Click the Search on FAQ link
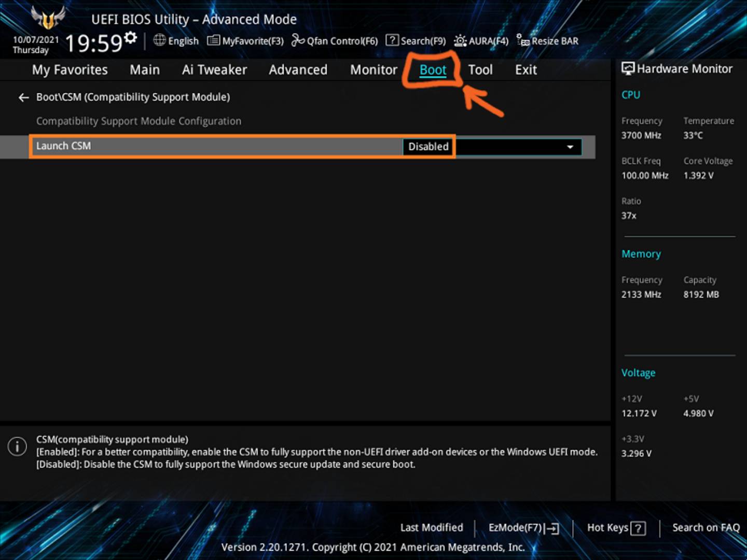This screenshot has width=747, height=560. (x=706, y=528)
